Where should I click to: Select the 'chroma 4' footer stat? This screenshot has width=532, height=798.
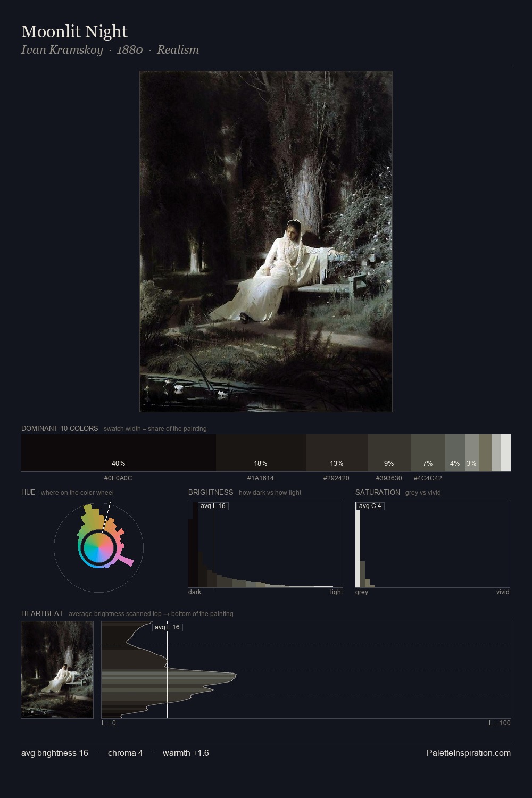coord(125,753)
